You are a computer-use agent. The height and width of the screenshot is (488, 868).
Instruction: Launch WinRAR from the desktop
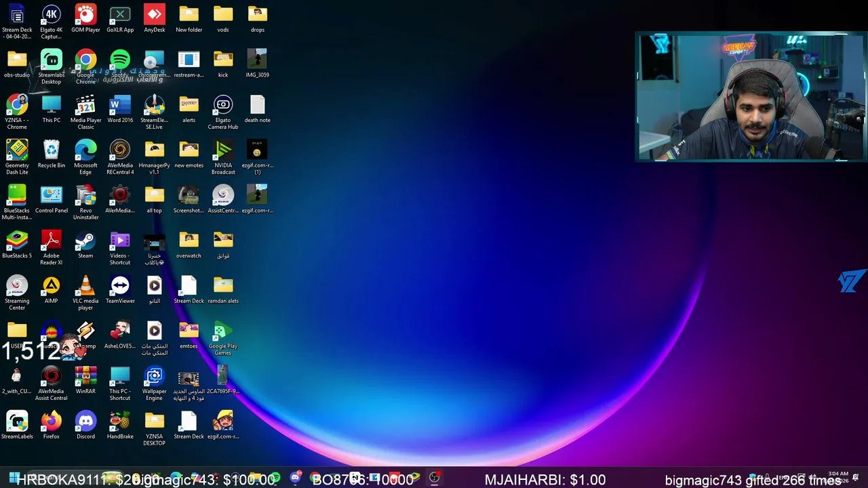click(x=85, y=380)
